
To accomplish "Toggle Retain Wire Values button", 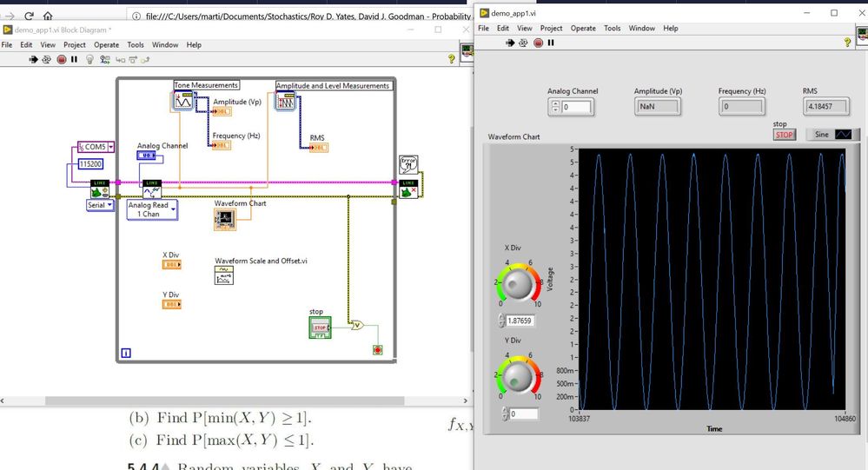I will pos(104,59).
